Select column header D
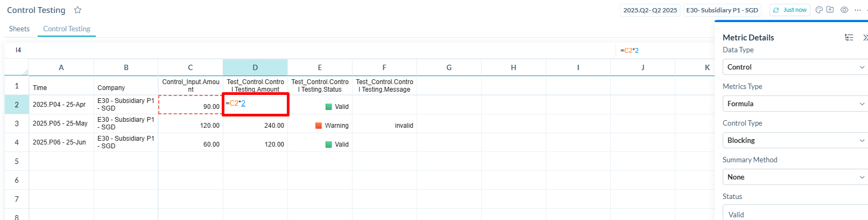 pyautogui.click(x=255, y=67)
